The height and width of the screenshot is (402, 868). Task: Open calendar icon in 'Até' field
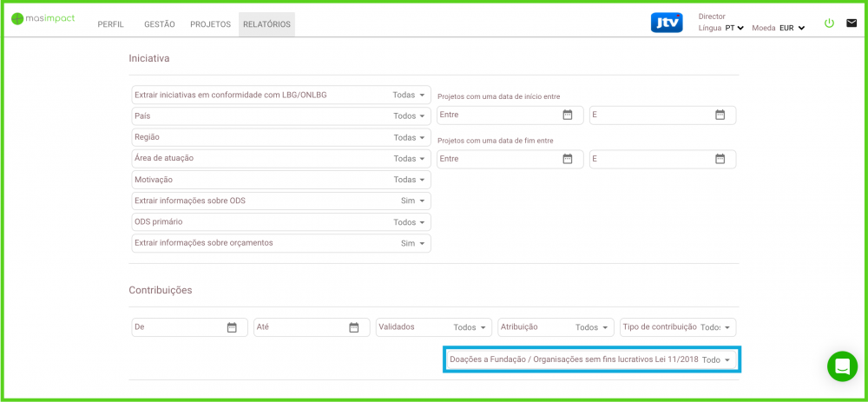click(353, 327)
